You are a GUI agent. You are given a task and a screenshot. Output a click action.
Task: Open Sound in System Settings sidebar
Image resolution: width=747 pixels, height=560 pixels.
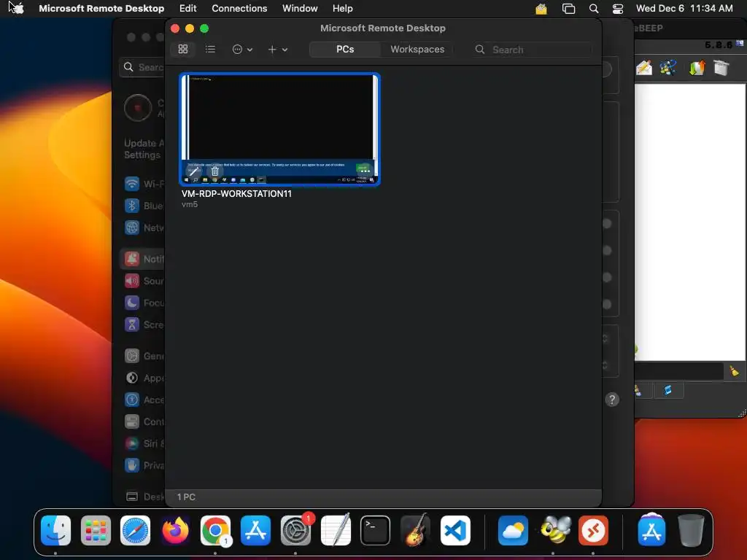click(x=144, y=281)
